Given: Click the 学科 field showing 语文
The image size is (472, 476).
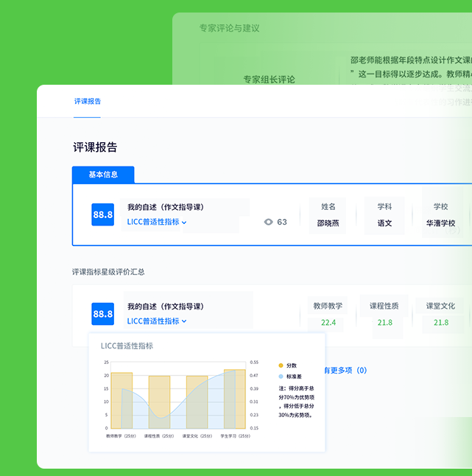Looking at the screenshot, I should tap(384, 214).
